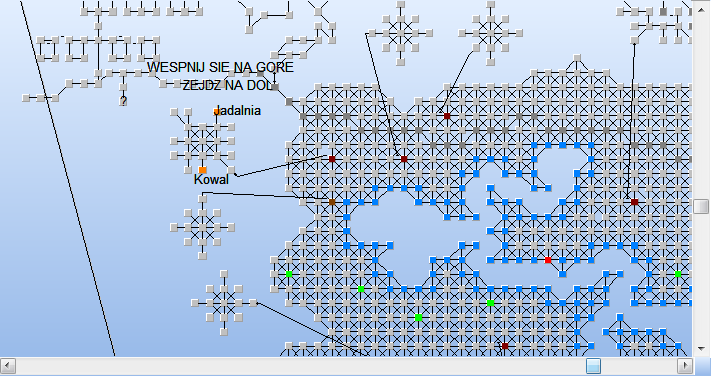The width and height of the screenshot is (711, 376).
Task: Select the center of the lowest left star cluster
Action: pos(224,303)
